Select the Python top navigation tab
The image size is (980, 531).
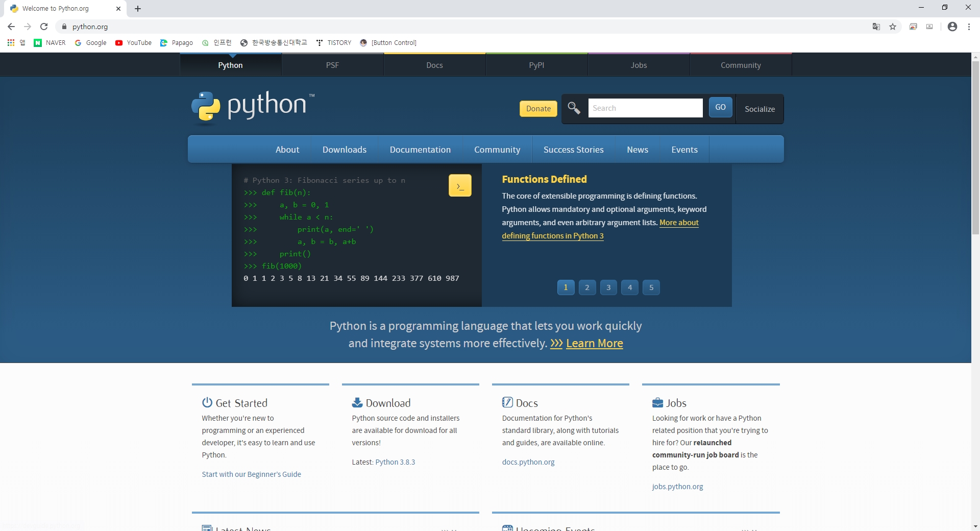(x=231, y=65)
